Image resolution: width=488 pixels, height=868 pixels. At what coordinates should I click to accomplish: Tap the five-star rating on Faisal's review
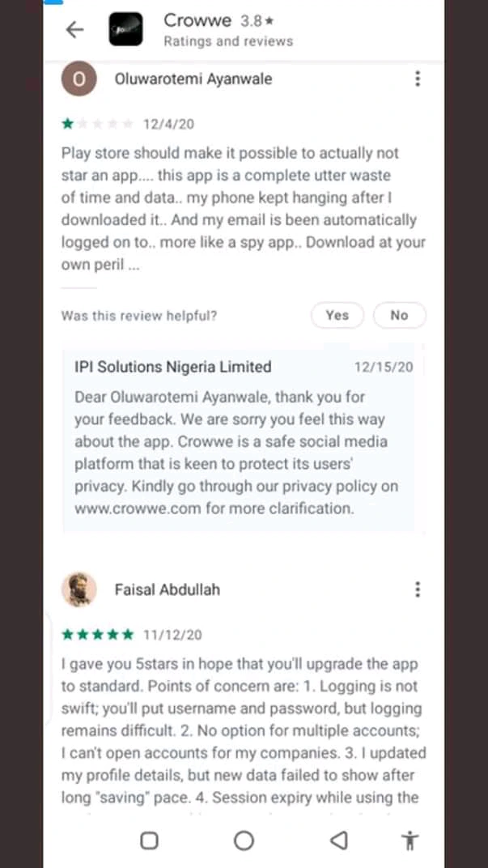97,634
